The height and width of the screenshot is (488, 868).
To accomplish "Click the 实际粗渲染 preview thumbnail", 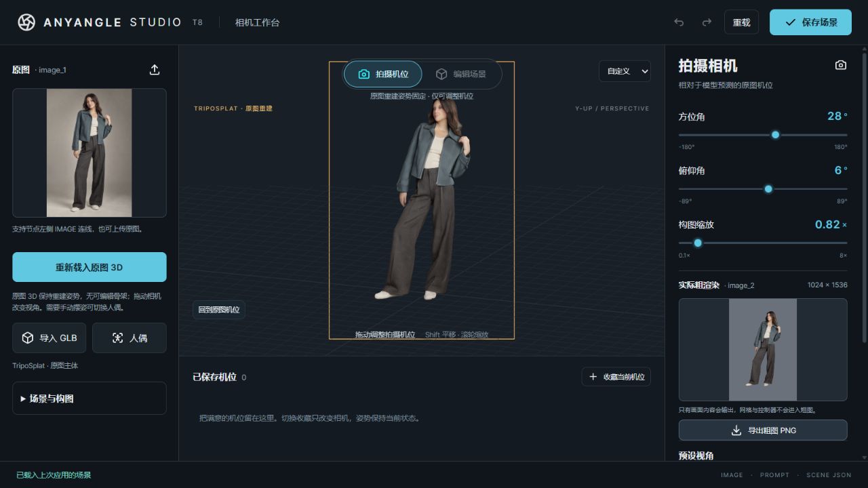I will pyautogui.click(x=763, y=350).
